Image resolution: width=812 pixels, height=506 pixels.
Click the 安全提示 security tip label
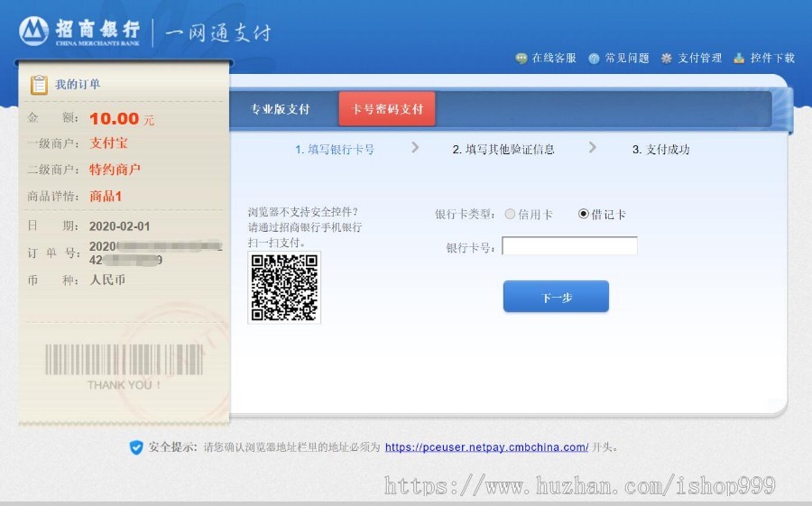173,447
